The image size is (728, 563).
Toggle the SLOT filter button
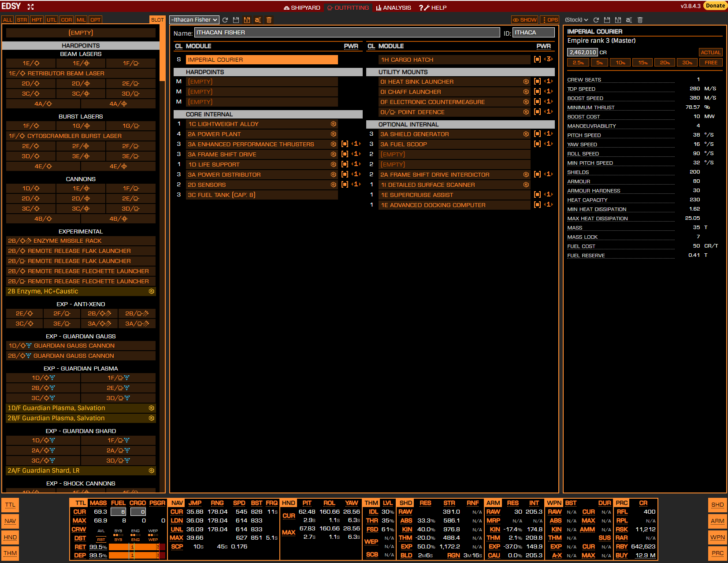(x=157, y=20)
